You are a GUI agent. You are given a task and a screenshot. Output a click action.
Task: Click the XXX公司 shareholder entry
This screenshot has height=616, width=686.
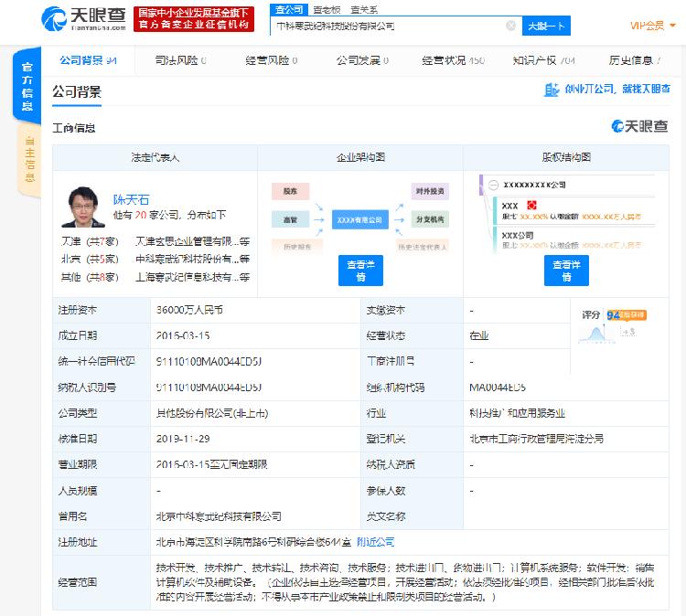(518, 235)
